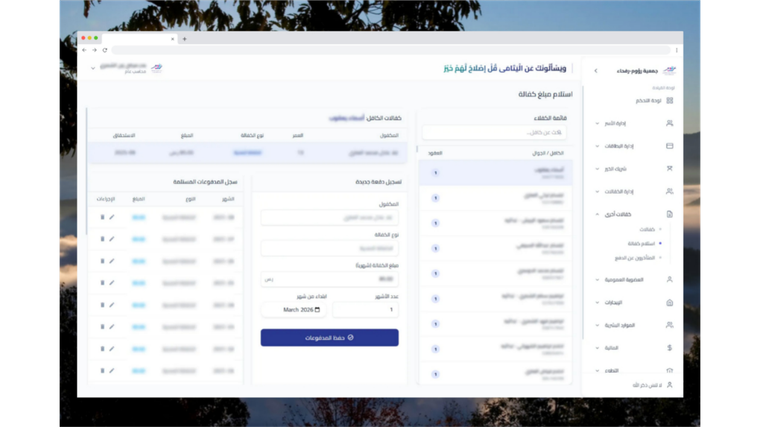This screenshot has height=427, width=760.
Task: Open the ابتداء من شهر month picker
Action: coord(294,310)
